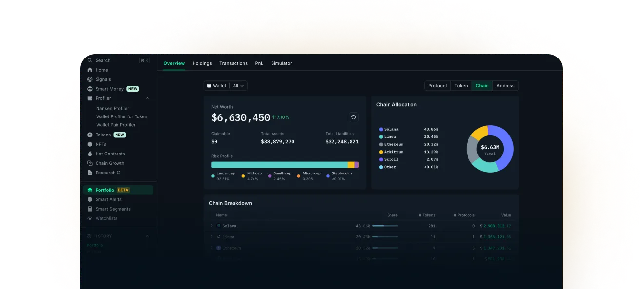Switch to the Holdings tab
This screenshot has width=644, height=289.
pos(202,63)
